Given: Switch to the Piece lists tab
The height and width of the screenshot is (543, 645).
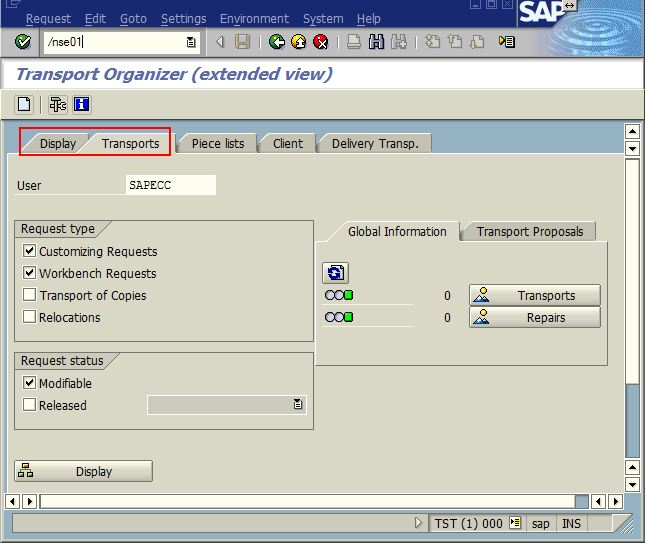Looking at the screenshot, I should click(218, 144).
